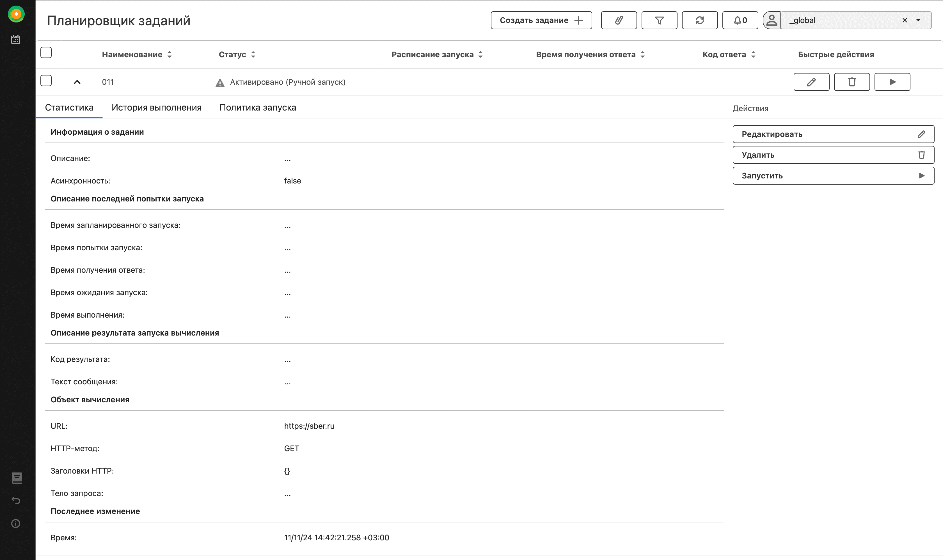The width and height of the screenshot is (943, 560).
Task: Click the Создать задание button
Action: pyautogui.click(x=541, y=20)
